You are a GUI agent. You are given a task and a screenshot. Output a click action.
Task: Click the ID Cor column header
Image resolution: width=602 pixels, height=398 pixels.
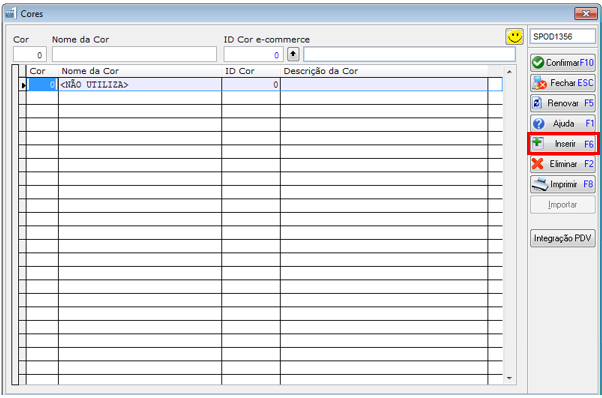pyautogui.click(x=251, y=71)
